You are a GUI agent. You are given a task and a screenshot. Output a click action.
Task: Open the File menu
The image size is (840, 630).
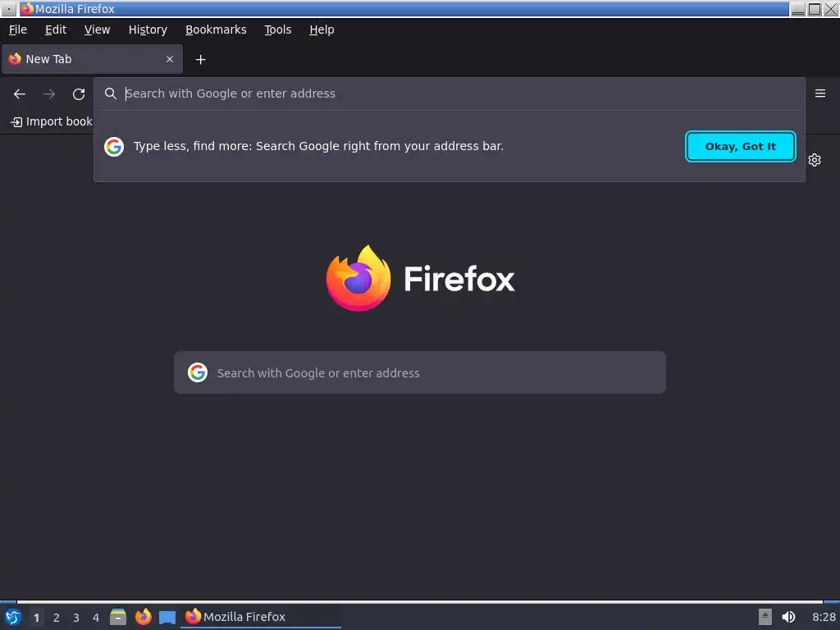(x=18, y=30)
